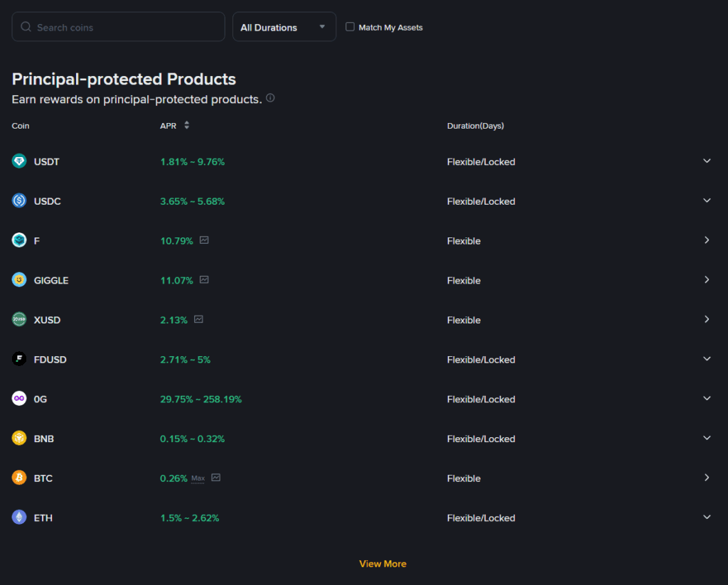Screen dimensions: 728x585
Task: Click the View More link
Action: click(382, 564)
